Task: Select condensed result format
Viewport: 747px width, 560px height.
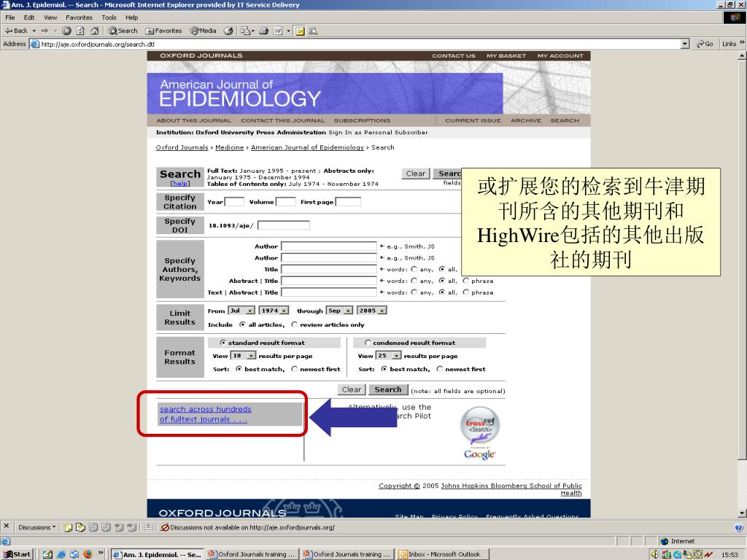Action: (x=368, y=343)
